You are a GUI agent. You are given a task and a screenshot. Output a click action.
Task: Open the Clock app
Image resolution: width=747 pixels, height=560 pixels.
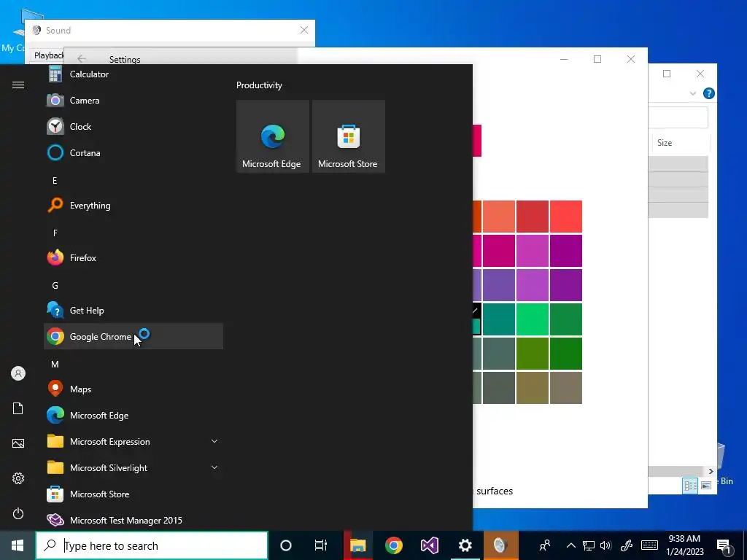133,127
